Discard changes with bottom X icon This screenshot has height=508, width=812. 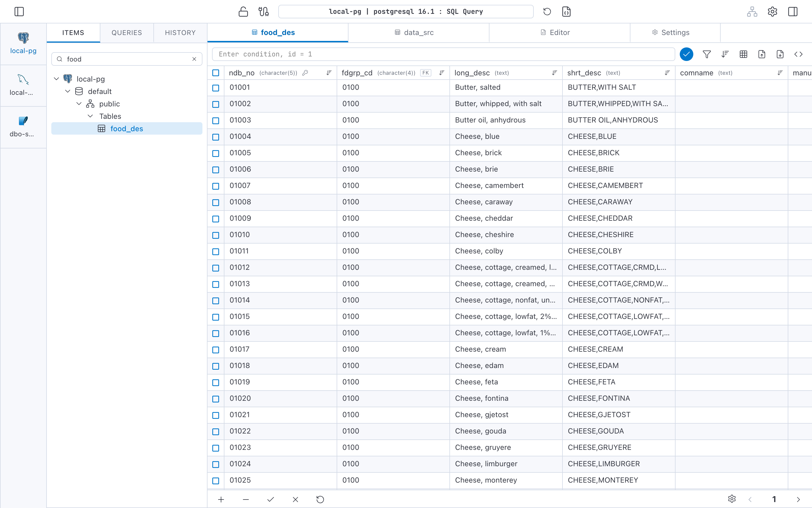(295, 500)
